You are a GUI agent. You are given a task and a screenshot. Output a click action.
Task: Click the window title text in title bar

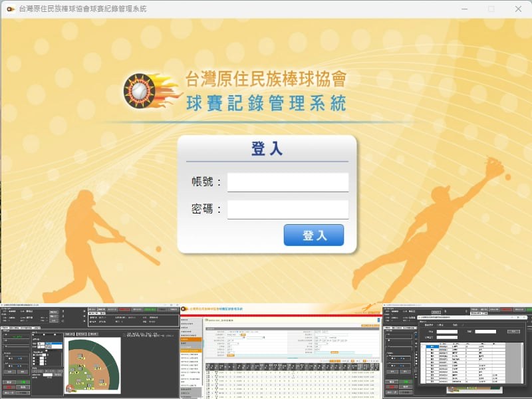pos(83,9)
